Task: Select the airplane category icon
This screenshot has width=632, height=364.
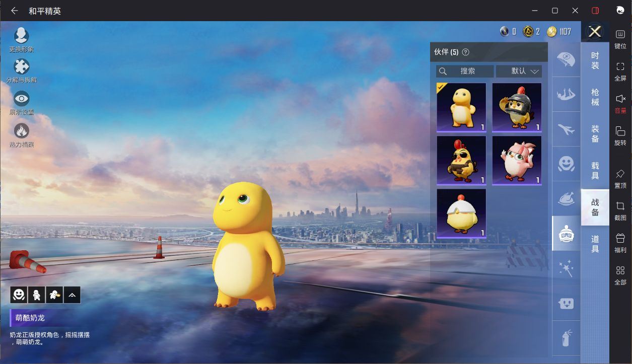Action: click(566, 129)
